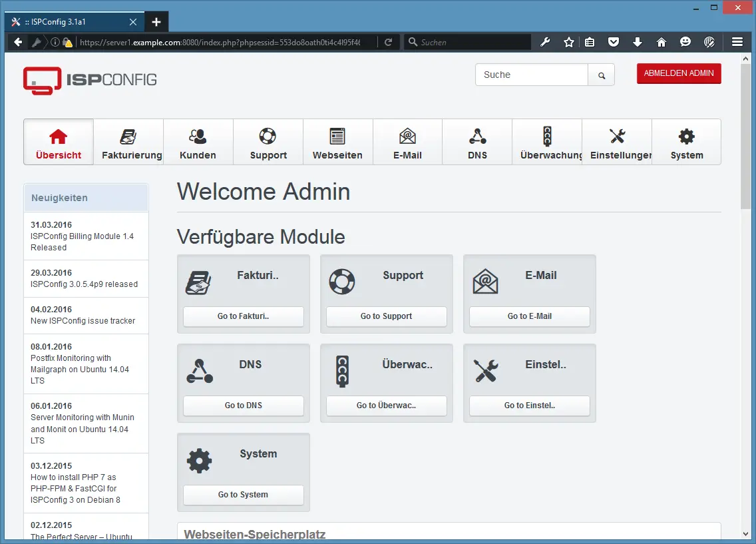Click the security warning lock icon
Viewport: 756px width, 544px height.
tap(68, 43)
